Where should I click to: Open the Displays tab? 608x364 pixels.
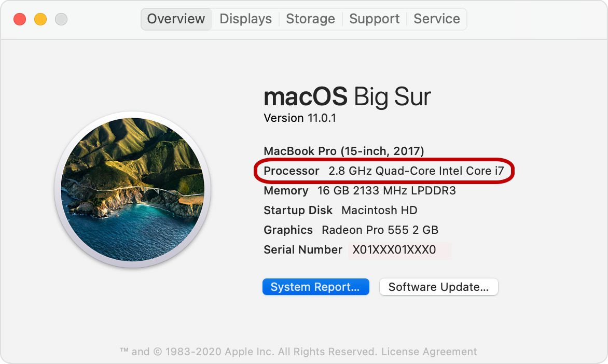246,19
